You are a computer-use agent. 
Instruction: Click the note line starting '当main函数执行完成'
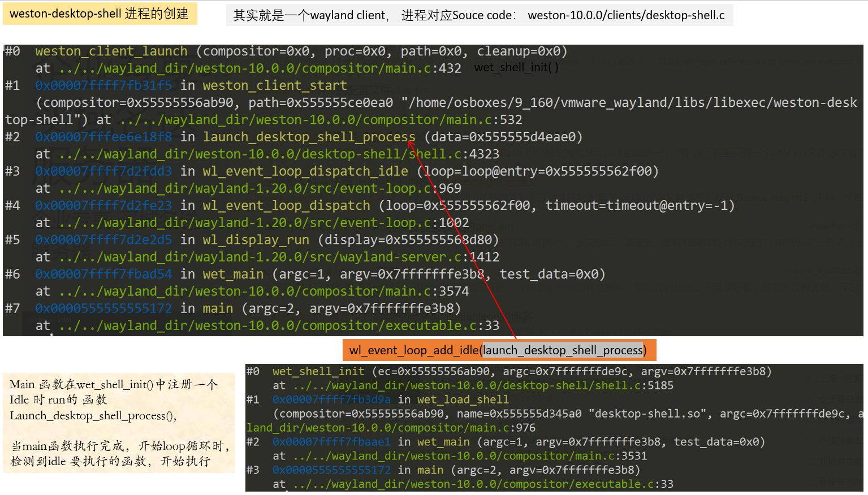tap(120, 446)
